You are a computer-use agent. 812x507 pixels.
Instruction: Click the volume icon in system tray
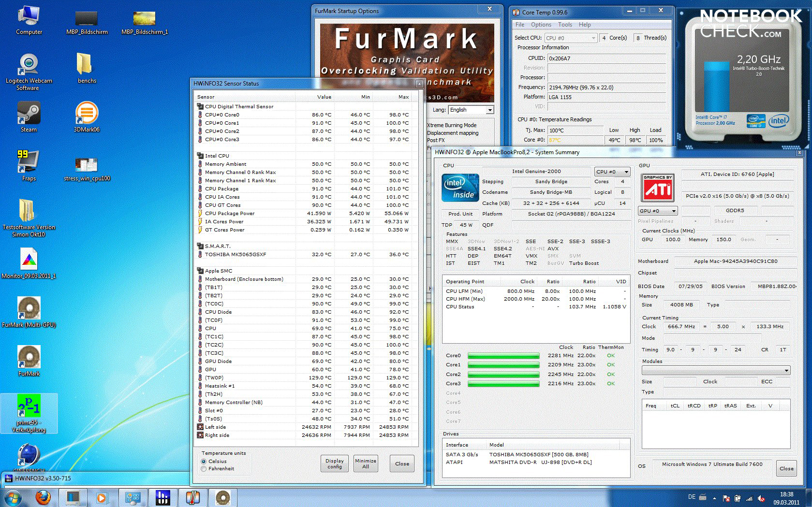click(761, 498)
